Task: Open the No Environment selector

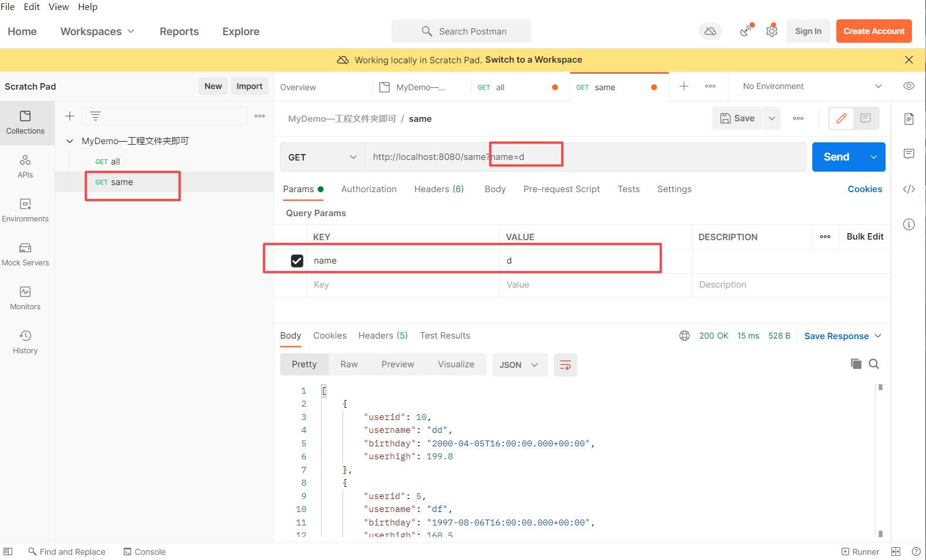Action: point(812,86)
